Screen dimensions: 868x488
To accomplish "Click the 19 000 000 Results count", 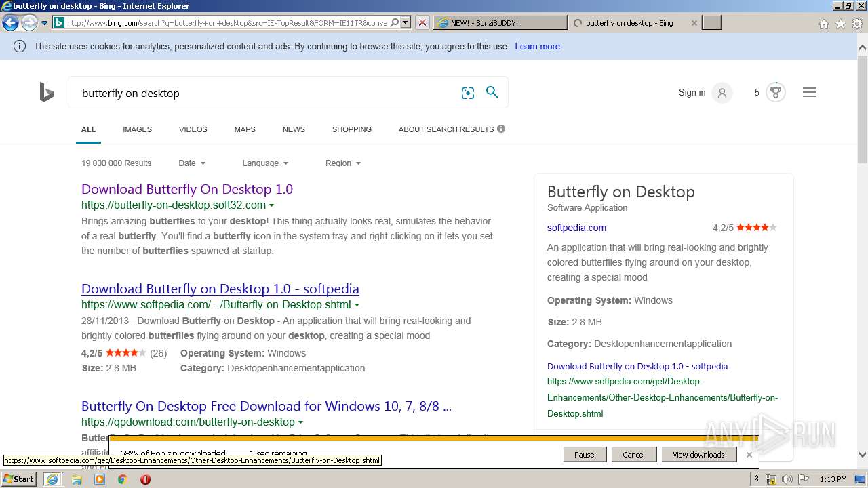I will 116,163.
